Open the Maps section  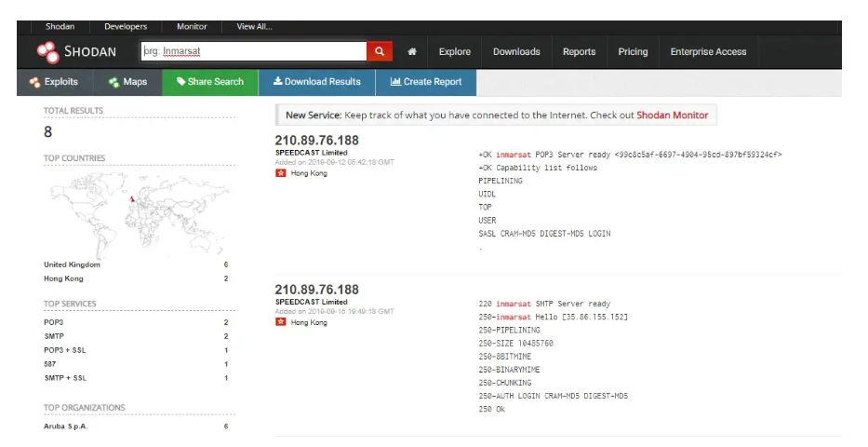pyautogui.click(x=127, y=82)
